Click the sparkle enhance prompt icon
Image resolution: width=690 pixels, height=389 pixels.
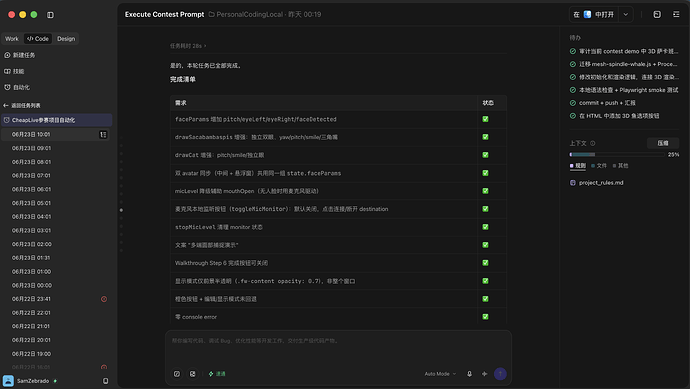pos(484,374)
